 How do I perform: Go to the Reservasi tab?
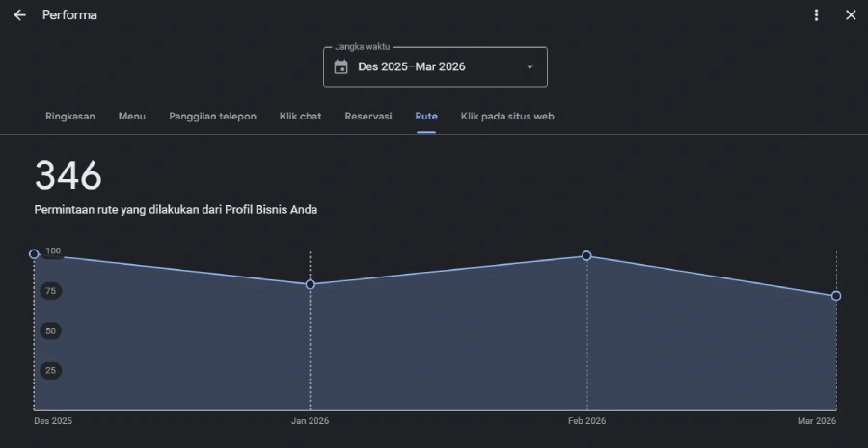coord(368,117)
